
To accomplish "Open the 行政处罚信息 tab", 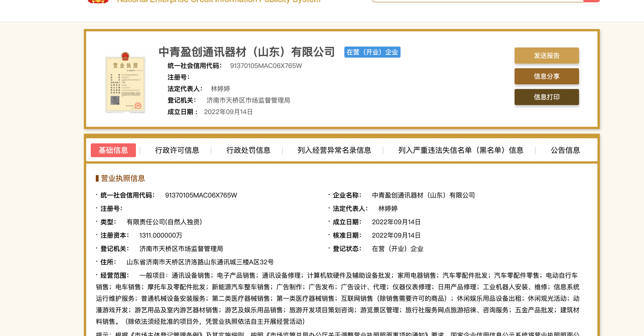I will (248, 150).
